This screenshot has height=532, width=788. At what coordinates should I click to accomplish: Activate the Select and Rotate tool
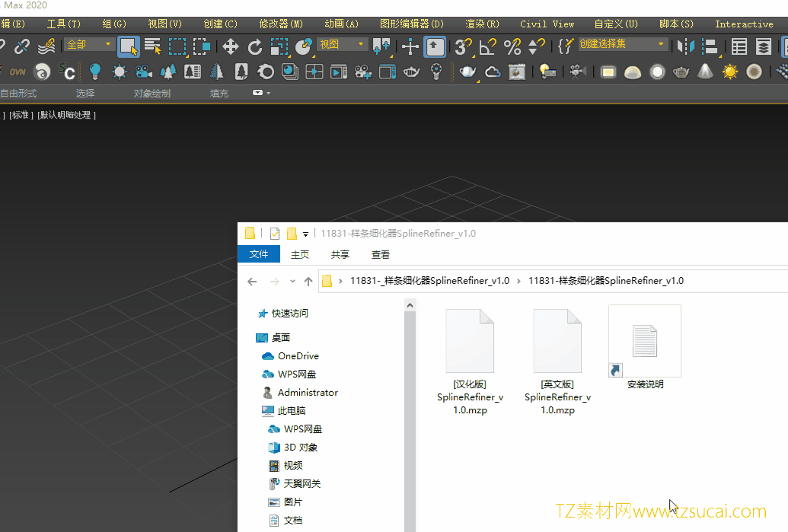255,46
